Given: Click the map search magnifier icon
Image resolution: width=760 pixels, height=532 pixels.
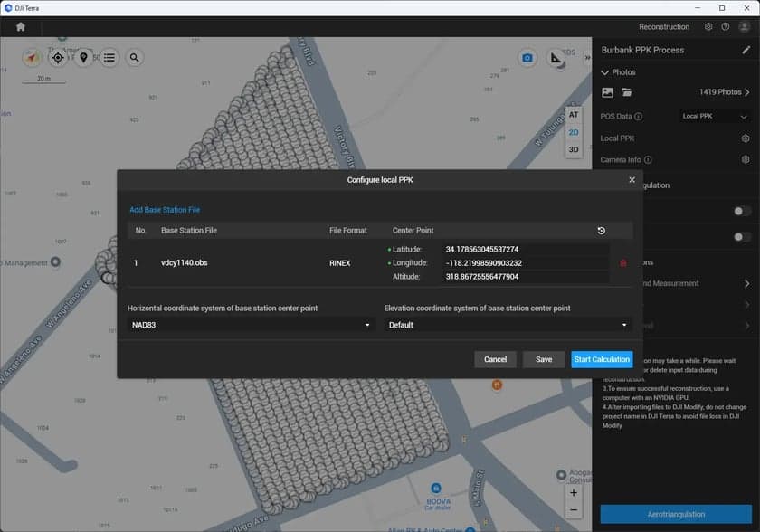Looking at the screenshot, I should click(x=134, y=58).
